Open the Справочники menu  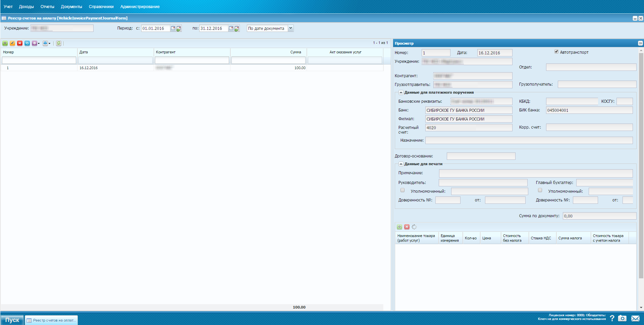[101, 7]
